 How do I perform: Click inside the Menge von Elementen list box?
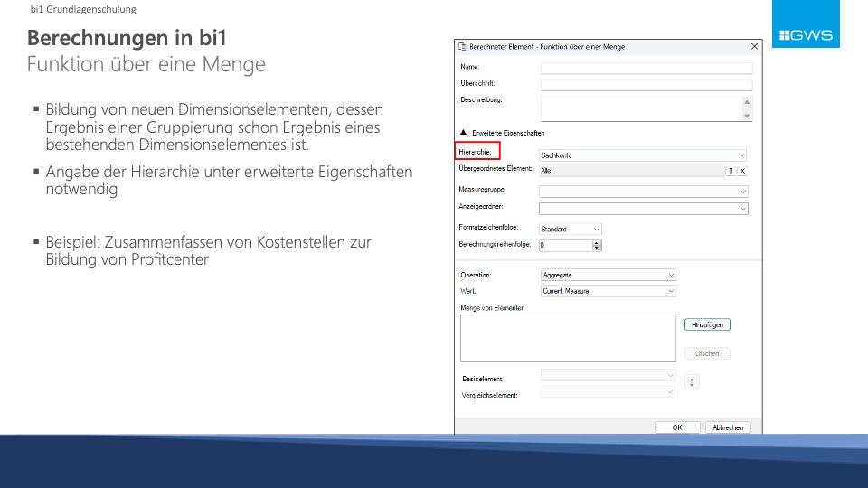pos(568,338)
